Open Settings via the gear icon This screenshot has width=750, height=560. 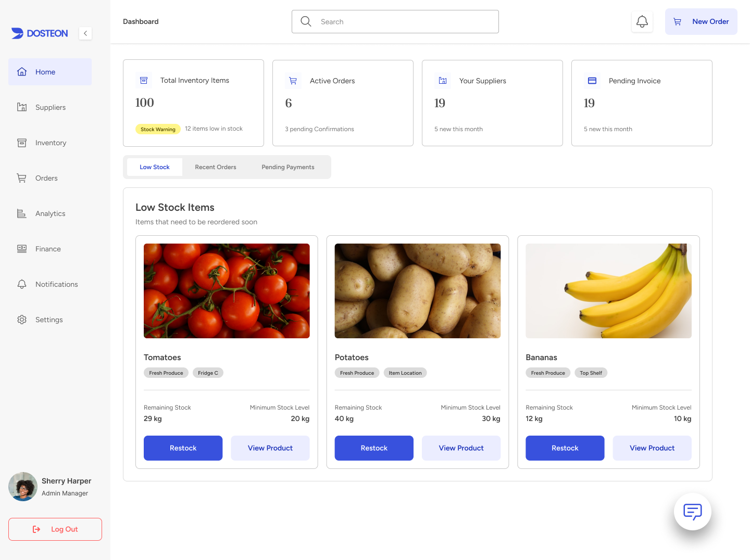click(21, 320)
